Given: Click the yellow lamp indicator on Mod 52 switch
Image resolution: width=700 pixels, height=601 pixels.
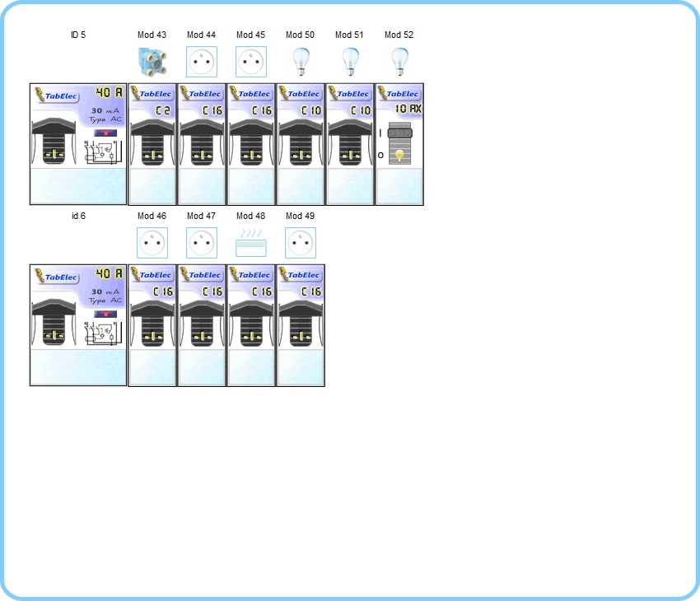Looking at the screenshot, I should tap(399, 155).
